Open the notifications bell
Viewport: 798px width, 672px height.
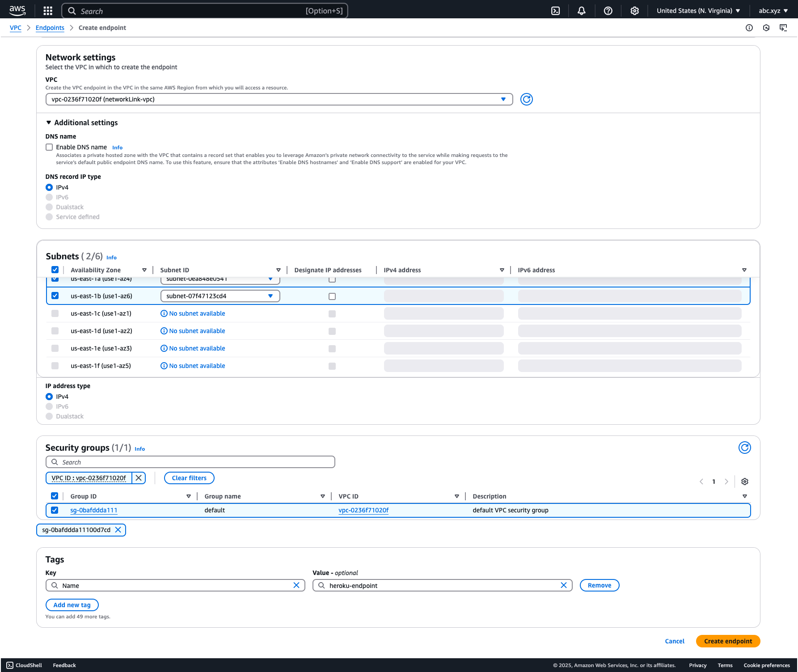(x=581, y=11)
